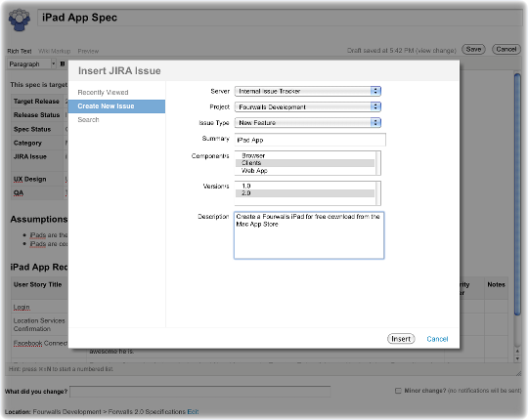The height and width of the screenshot is (420, 528).
Task: Click the Cancel link in dialog
Action: (x=437, y=339)
